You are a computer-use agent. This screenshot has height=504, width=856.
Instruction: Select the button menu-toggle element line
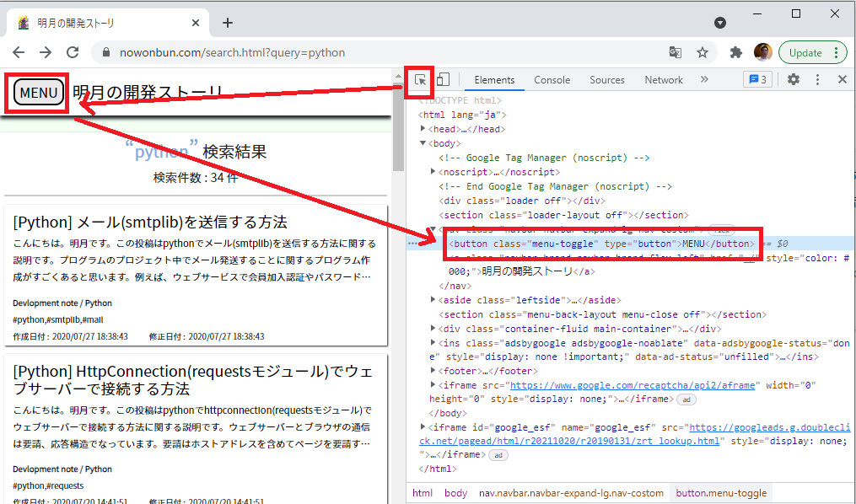(601, 244)
